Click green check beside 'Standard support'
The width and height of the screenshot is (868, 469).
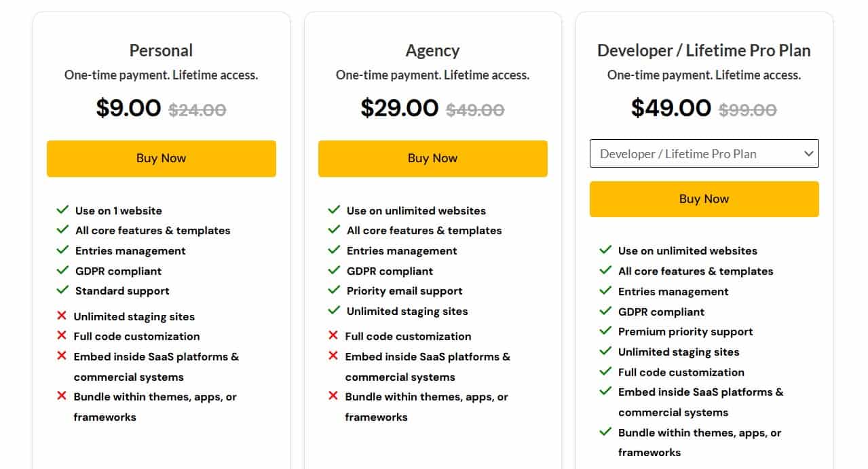coord(62,290)
